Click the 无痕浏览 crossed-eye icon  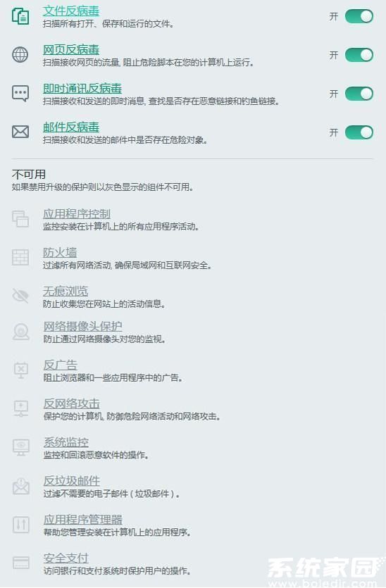pos(20,296)
